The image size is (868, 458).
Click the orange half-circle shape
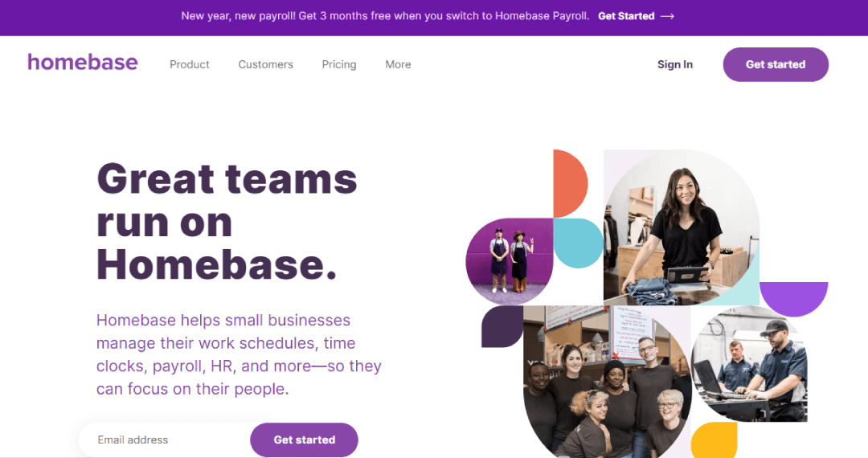570,184
